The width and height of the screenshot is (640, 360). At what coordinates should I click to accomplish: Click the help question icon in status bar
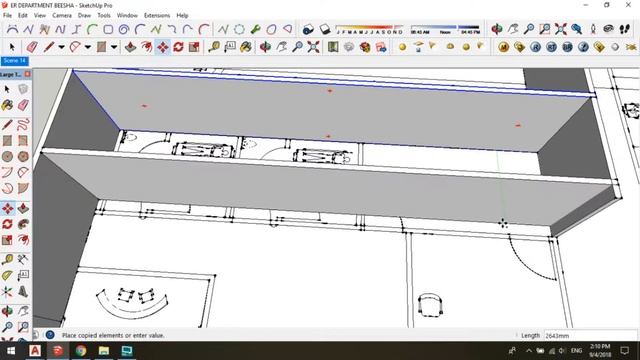click(50, 335)
